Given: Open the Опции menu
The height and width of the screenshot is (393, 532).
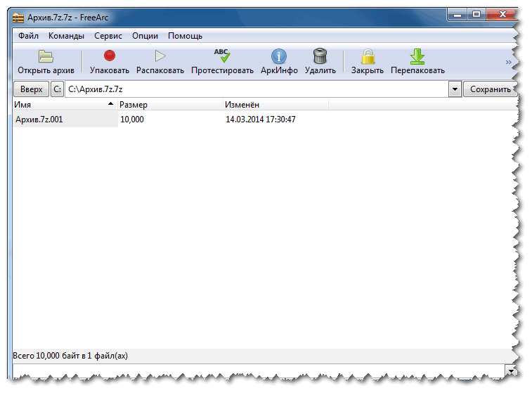Looking at the screenshot, I should 145,36.
